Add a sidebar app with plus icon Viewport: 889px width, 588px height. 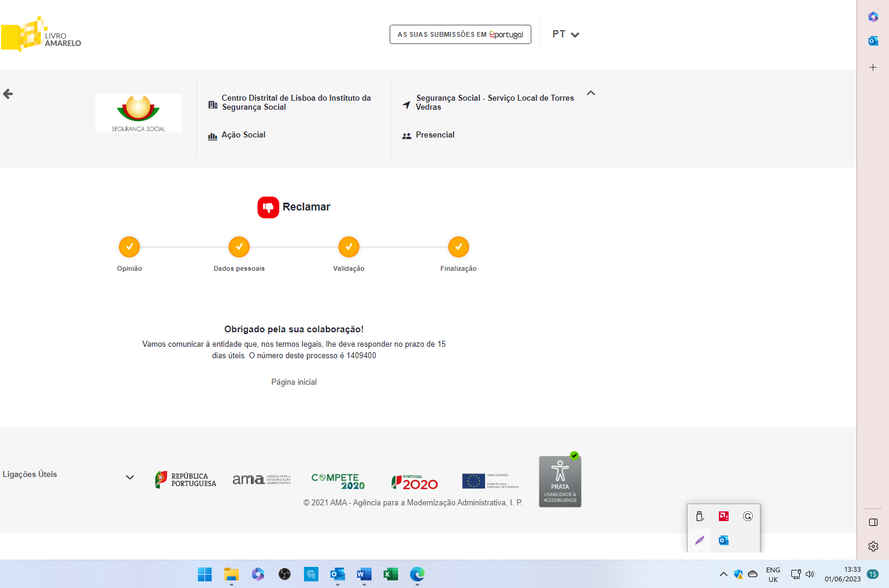pos(873,68)
